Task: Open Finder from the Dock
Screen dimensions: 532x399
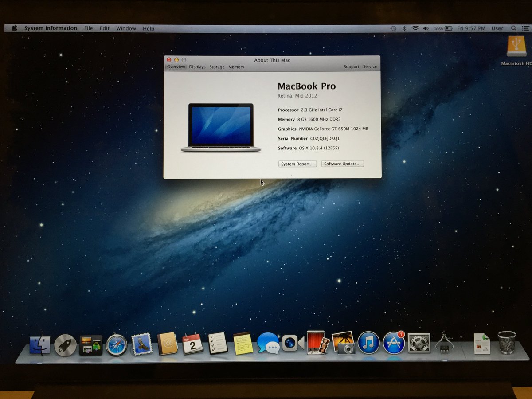Action: (x=40, y=345)
